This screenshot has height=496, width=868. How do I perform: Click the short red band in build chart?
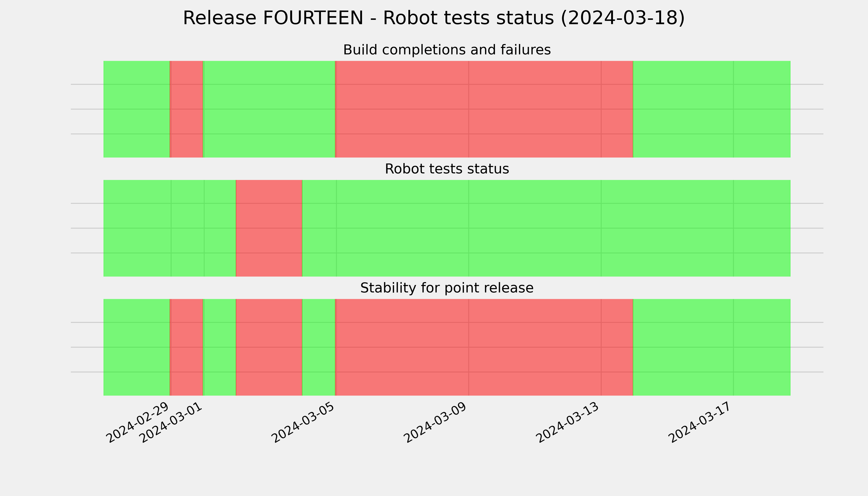pyautogui.click(x=187, y=109)
